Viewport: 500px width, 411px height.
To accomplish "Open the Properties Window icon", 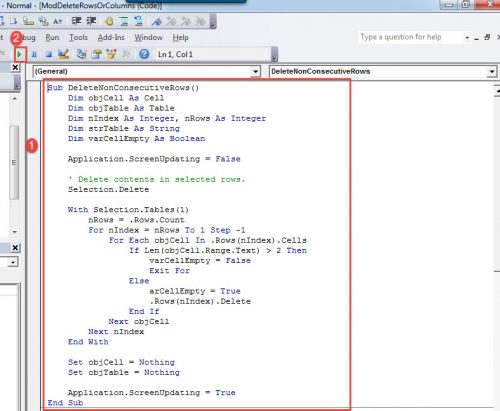I will [x=97, y=54].
